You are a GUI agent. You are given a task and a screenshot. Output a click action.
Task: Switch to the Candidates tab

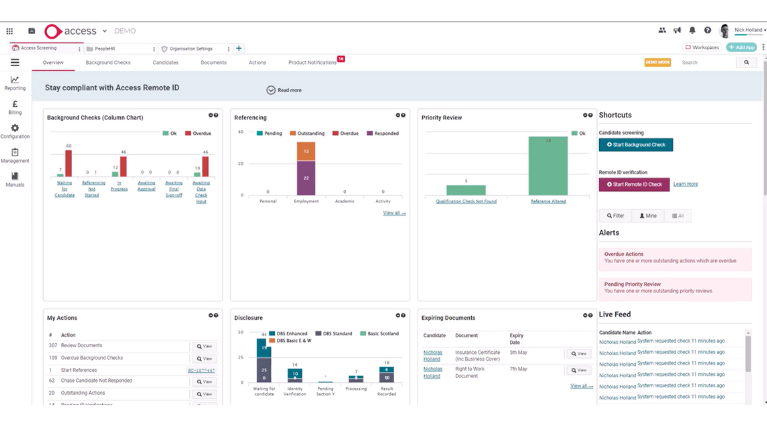pos(165,63)
